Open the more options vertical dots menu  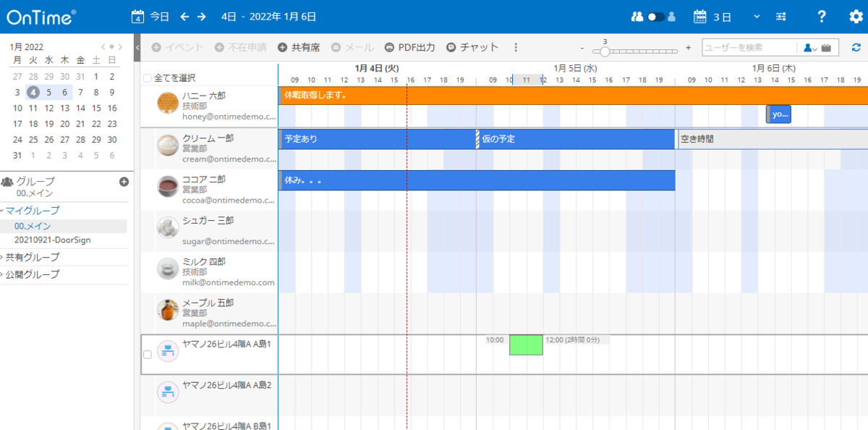[x=516, y=47]
